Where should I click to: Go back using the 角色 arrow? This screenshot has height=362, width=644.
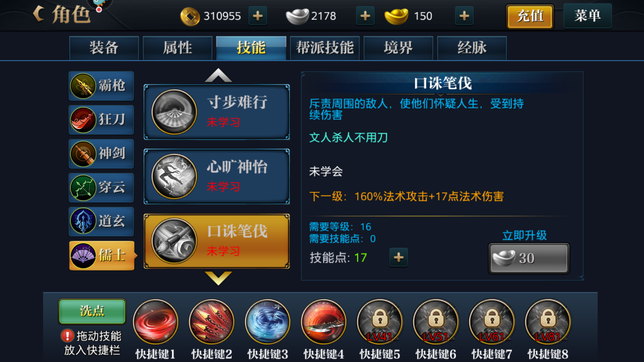[x=39, y=14]
